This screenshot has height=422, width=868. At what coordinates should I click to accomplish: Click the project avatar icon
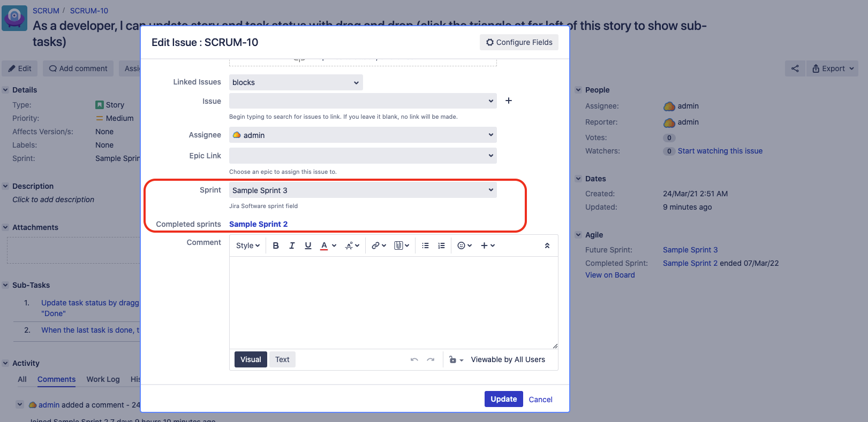click(14, 18)
